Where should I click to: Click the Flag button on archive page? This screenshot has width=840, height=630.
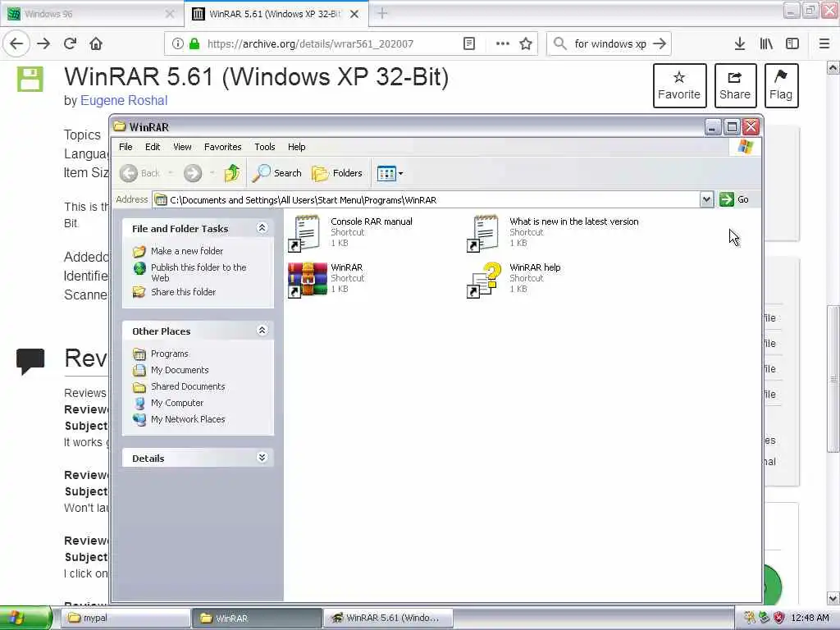pos(781,85)
